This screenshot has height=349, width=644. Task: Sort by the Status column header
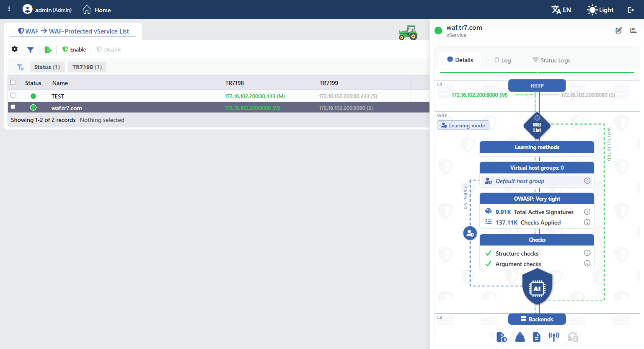click(x=33, y=83)
